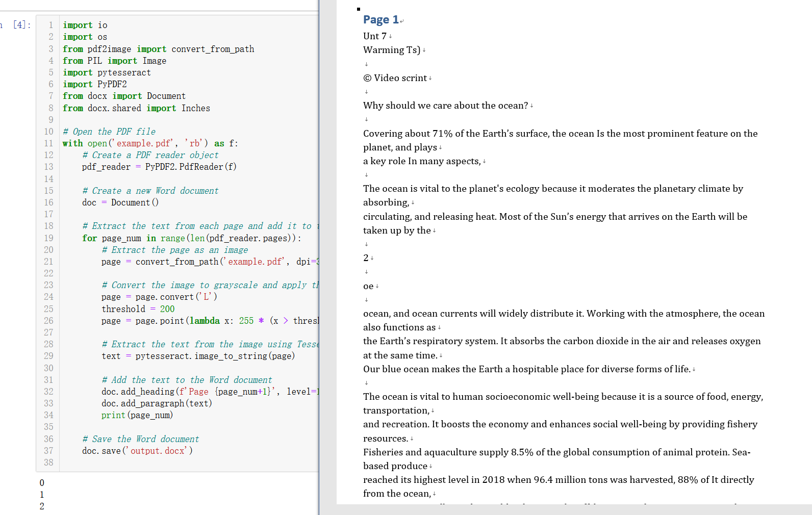The height and width of the screenshot is (515, 812).
Task: Click the cell prompt label [4]:
Action: click(22, 25)
